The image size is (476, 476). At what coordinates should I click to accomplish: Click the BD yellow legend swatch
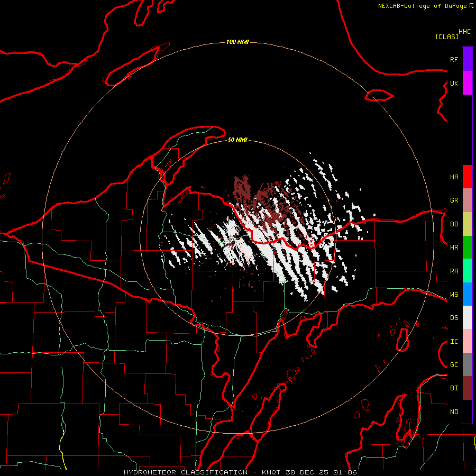pos(467,224)
